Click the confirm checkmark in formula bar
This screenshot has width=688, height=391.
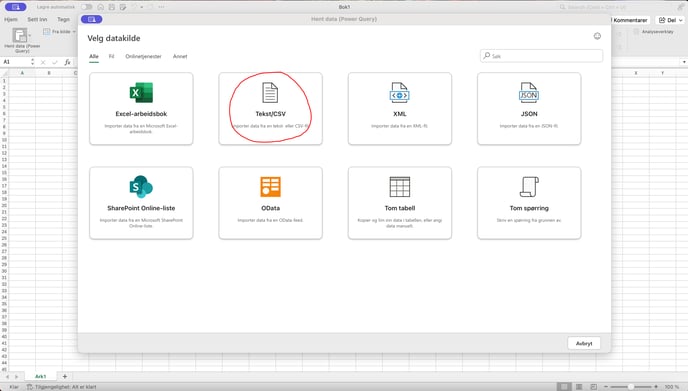point(55,62)
